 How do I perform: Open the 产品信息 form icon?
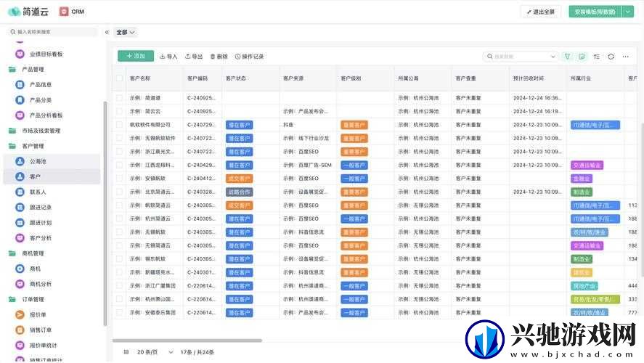[20, 85]
